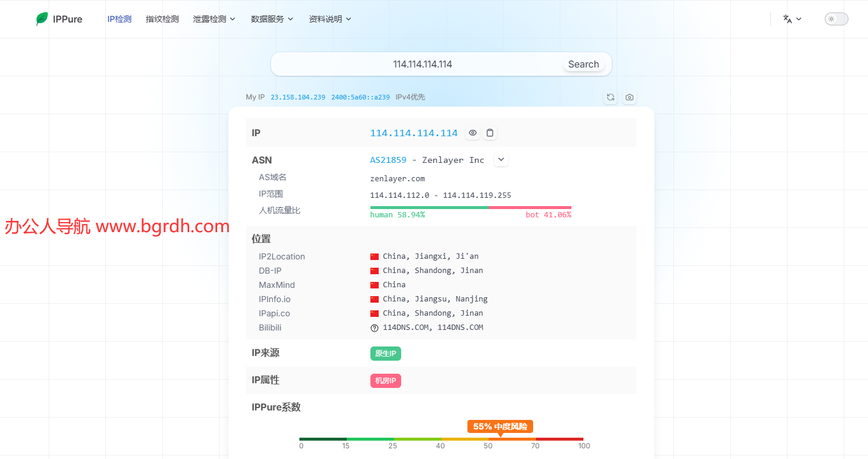Open the 泄露检测 dropdown menu
This screenshot has width=868, height=459.
(214, 19)
